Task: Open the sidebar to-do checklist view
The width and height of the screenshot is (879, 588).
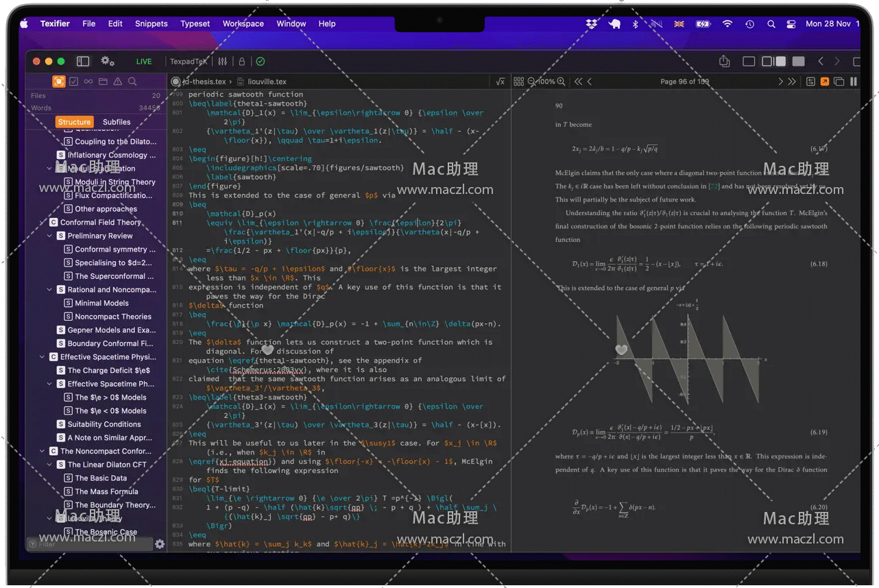Action: pyautogui.click(x=74, y=82)
